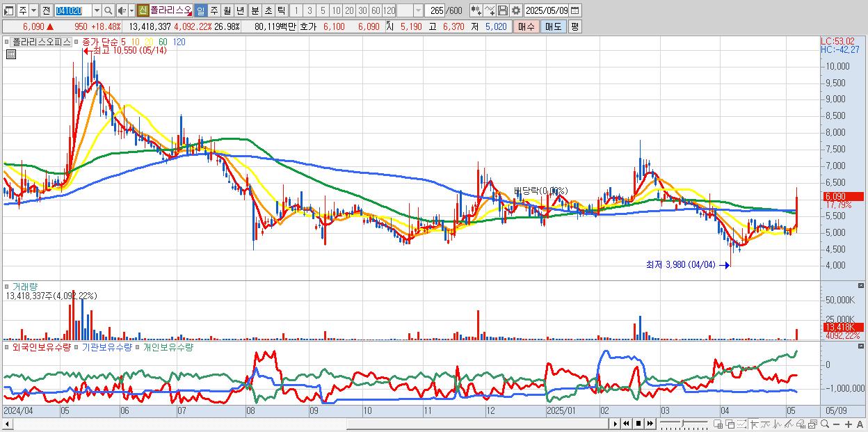Click the chart image copy icon
Viewport: 868px width, 432px height.
(x=813, y=424)
